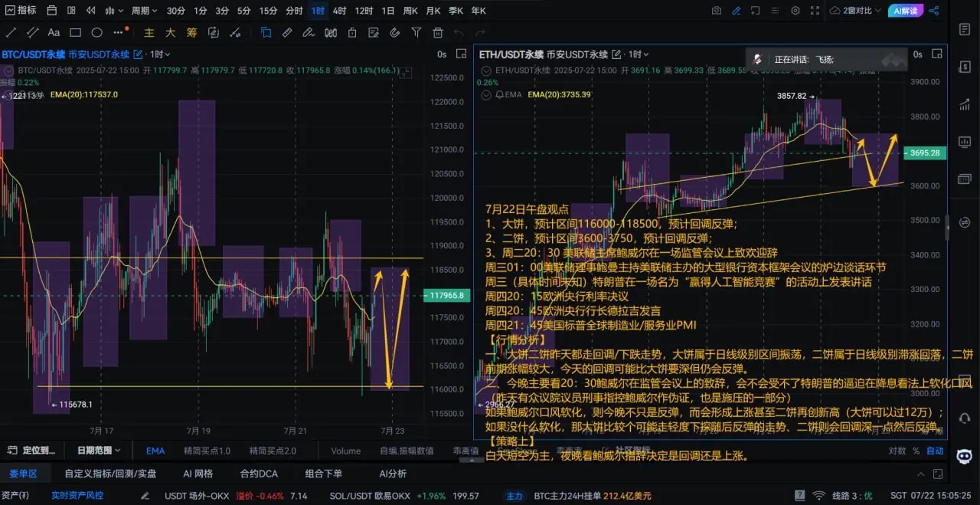This screenshot has width=980, height=505.
Task: Click the drawing notes list icon
Action: coord(373,33)
